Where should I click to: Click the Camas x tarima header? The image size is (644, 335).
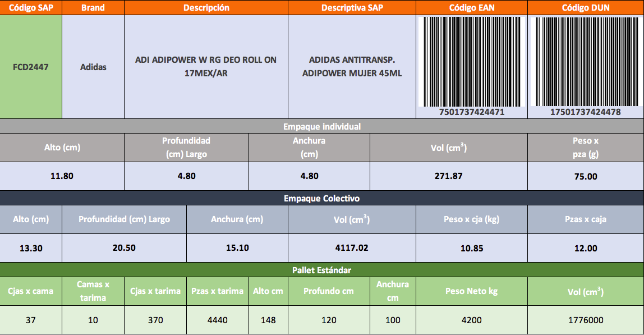[x=93, y=291]
